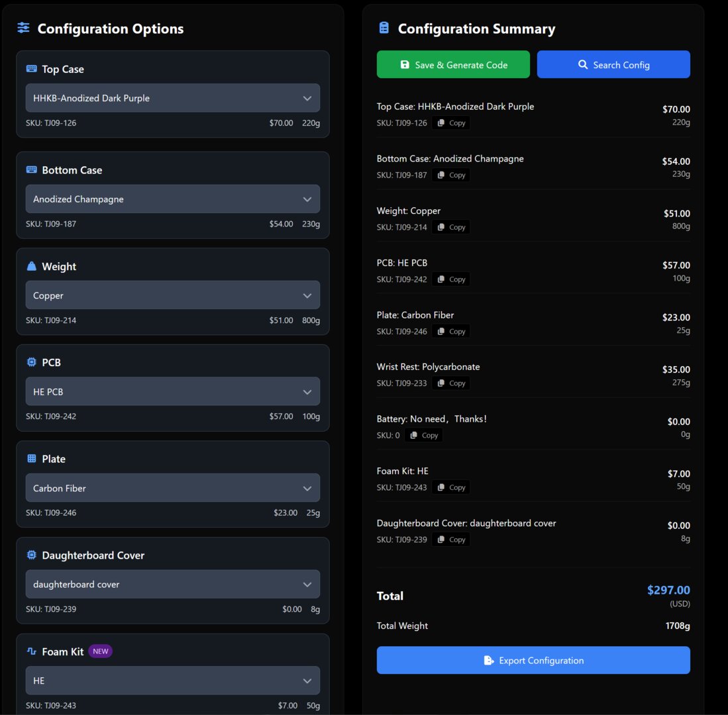The width and height of the screenshot is (728, 715).
Task: Click the waveform icon next to Foam Kit
Action: point(31,651)
